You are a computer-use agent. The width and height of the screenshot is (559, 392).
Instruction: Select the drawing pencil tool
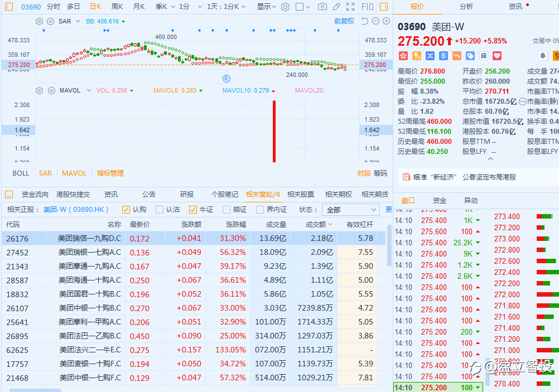pyautogui.click(x=336, y=7)
